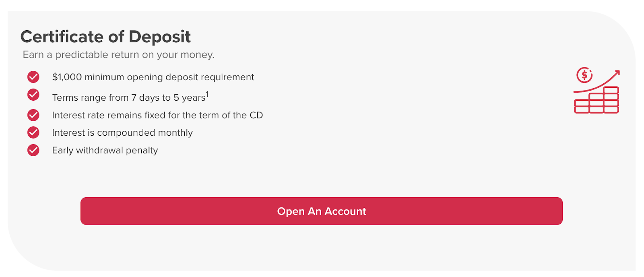This screenshot has width=644, height=277.
Task: Select the stacked bars in the growth icon
Action: pyautogui.click(x=597, y=100)
